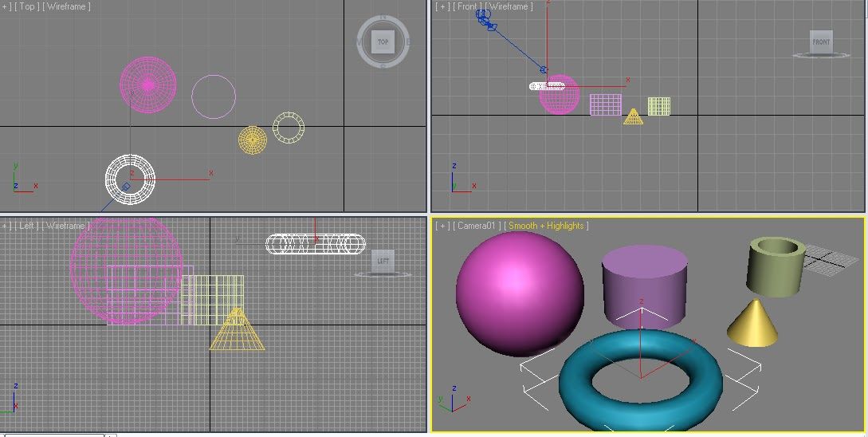Open the [+] menu of Front viewport
This screenshot has width=868, height=437.
[442, 6]
